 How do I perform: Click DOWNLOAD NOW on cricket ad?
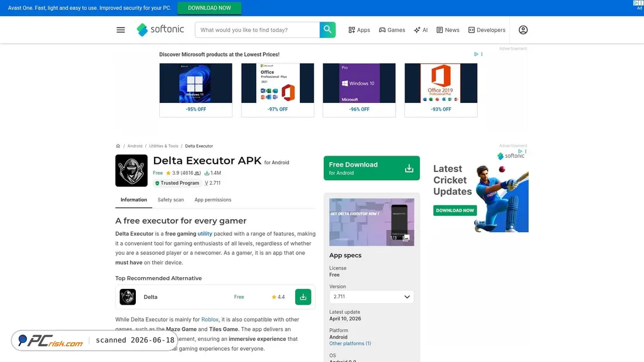click(x=455, y=211)
